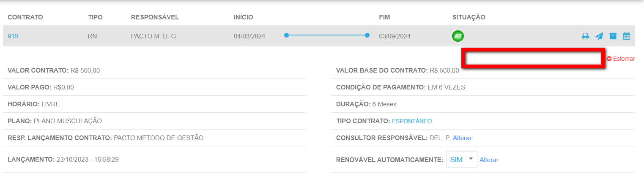The height and width of the screenshot is (173, 644).
Task: Click the paper plane send icon
Action: pos(599,36)
